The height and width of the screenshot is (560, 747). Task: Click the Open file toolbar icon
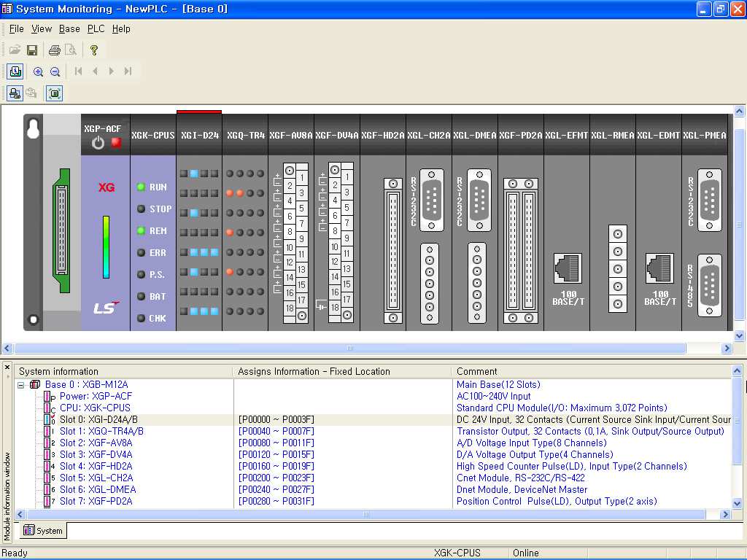(x=15, y=50)
